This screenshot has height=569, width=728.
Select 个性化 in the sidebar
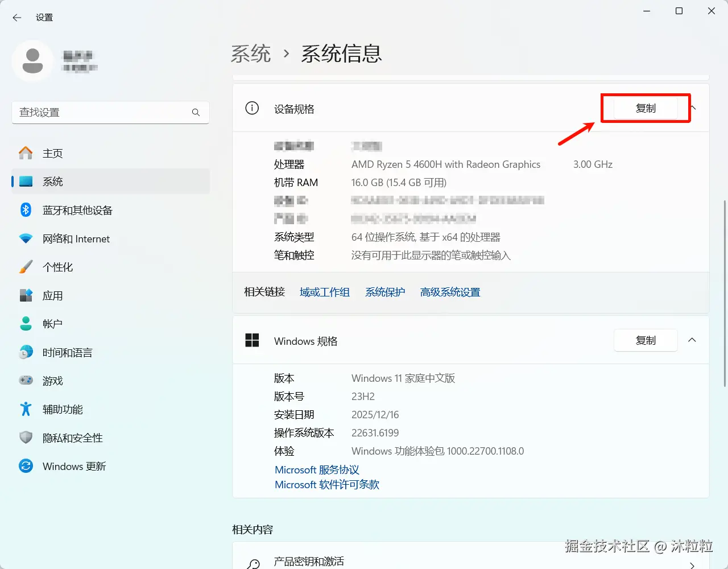click(x=110, y=267)
